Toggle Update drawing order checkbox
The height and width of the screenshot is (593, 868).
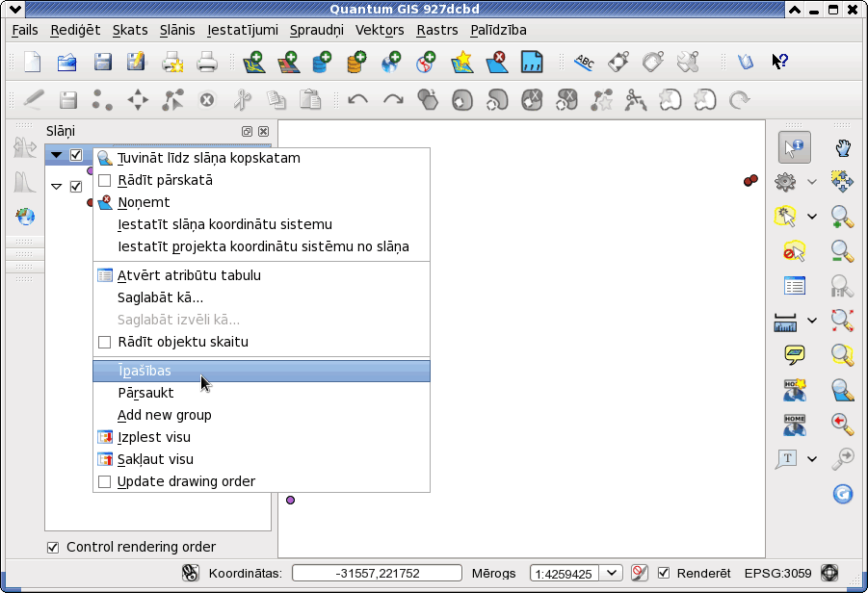105,481
